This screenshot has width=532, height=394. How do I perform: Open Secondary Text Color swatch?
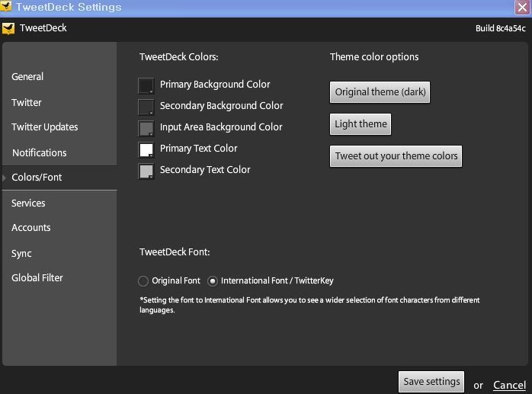click(x=146, y=171)
